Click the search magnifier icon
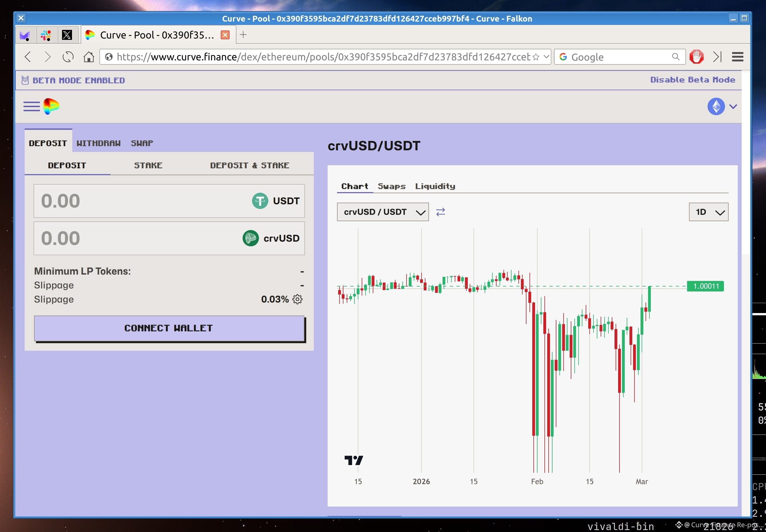The width and height of the screenshot is (766, 532). point(676,57)
